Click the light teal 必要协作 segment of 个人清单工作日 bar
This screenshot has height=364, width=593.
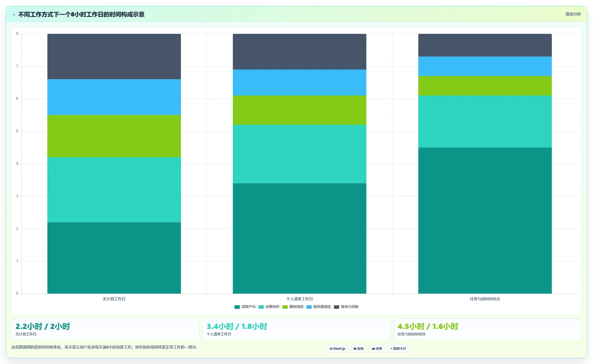(300, 154)
